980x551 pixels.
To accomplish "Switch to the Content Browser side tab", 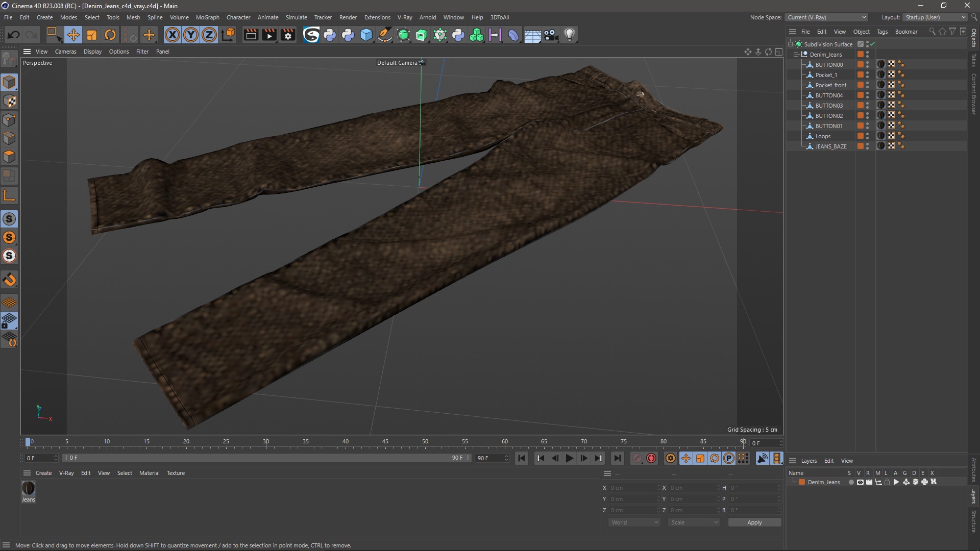I will [x=973, y=93].
